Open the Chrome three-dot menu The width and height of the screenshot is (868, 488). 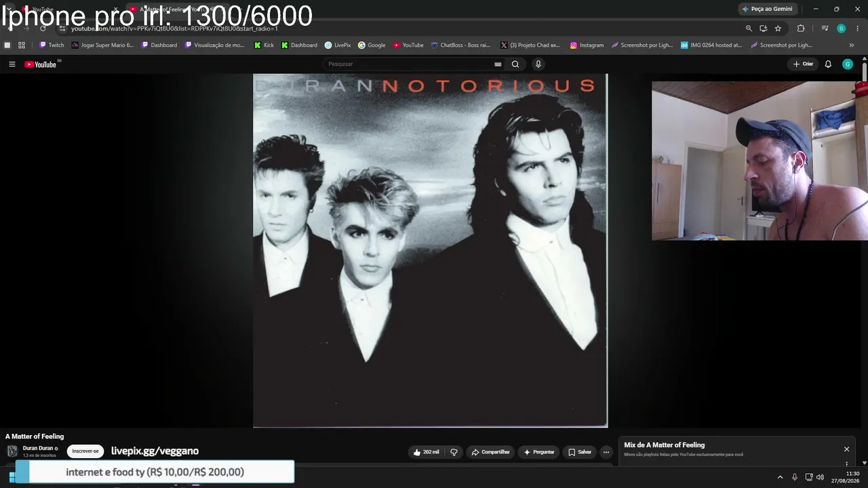858,28
